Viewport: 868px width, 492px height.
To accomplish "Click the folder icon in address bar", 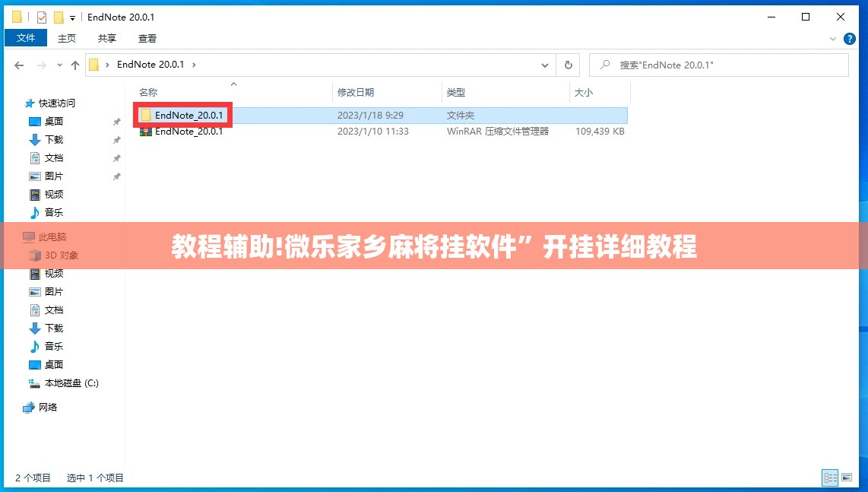I will tap(94, 65).
